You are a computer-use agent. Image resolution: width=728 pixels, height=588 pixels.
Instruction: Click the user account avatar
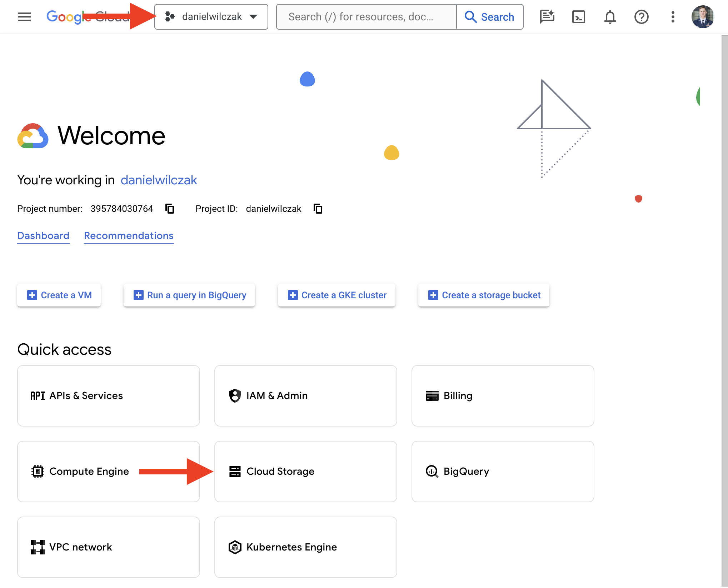(703, 17)
